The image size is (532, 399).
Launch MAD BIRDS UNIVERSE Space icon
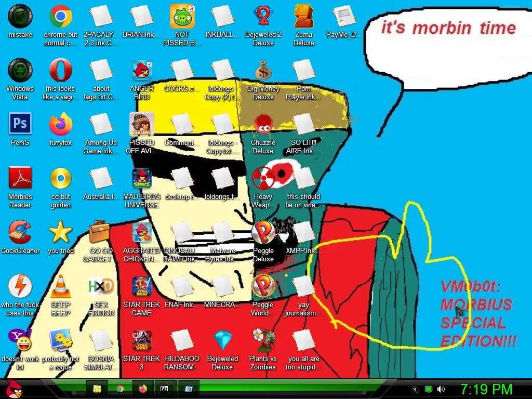142,178
